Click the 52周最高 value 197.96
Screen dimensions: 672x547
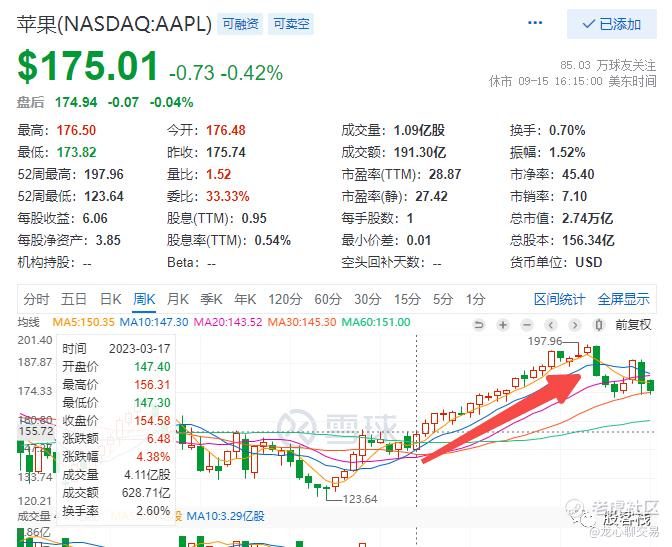pos(104,174)
